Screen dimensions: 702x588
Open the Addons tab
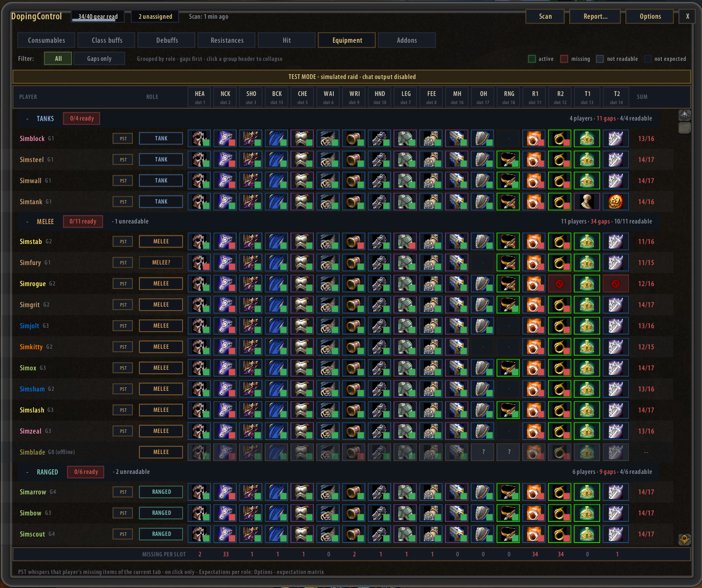pyautogui.click(x=407, y=40)
